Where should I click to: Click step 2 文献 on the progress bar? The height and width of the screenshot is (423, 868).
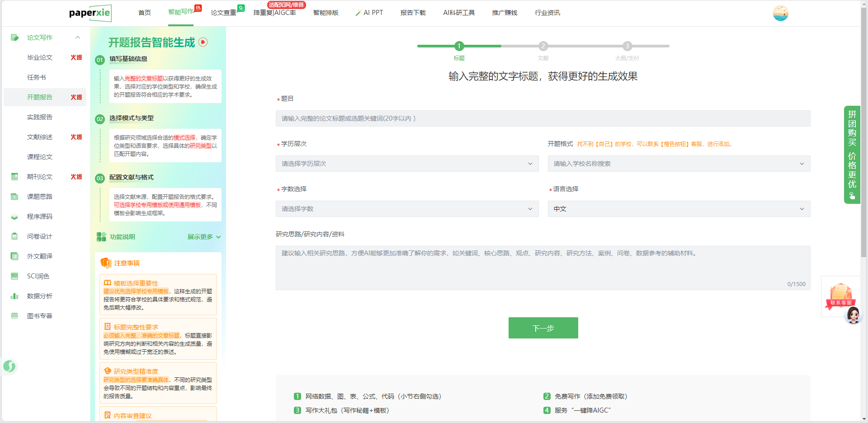pos(543,46)
